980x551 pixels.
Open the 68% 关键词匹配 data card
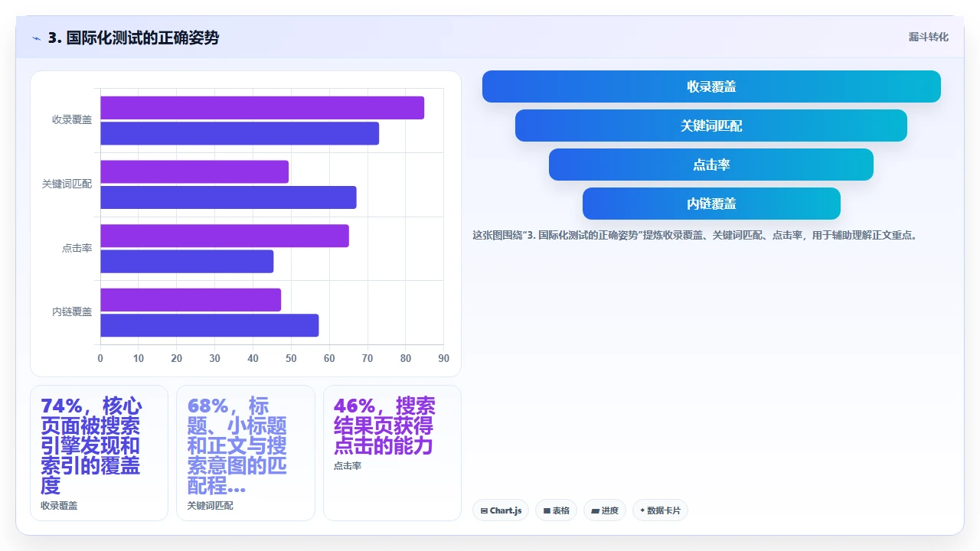pyautogui.click(x=246, y=453)
